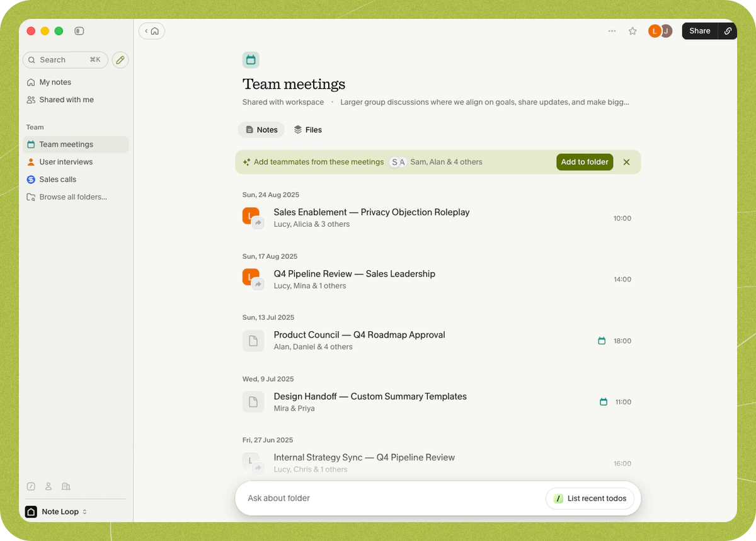Open the organization building icon in sidebar footer
Image resolution: width=756 pixels, height=541 pixels.
click(x=66, y=486)
